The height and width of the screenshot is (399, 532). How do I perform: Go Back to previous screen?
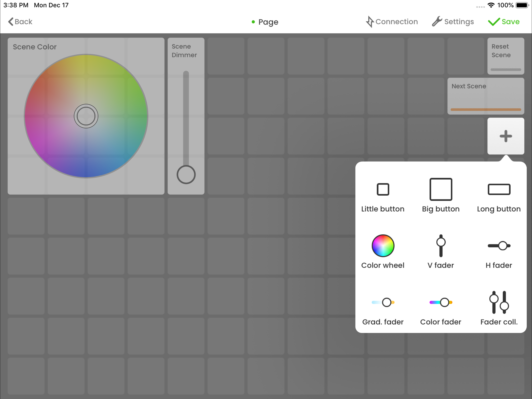pos(20,22)
